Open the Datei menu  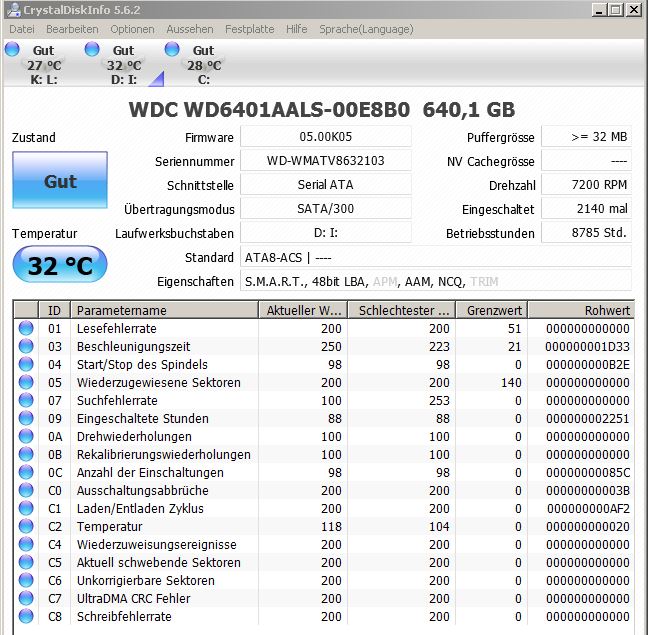[x=21, y=29]
